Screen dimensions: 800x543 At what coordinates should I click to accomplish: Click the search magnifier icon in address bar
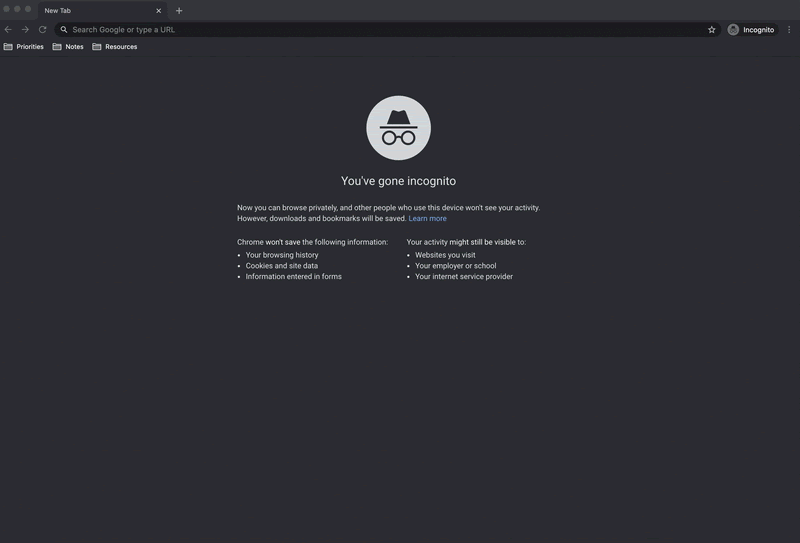(x=64, y=30)
